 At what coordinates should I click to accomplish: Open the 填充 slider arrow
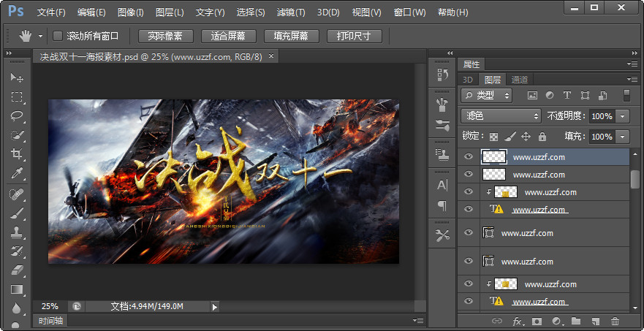623,137
